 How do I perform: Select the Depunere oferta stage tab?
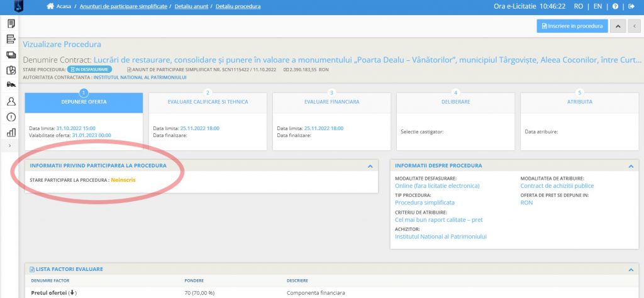coord(84,102)
